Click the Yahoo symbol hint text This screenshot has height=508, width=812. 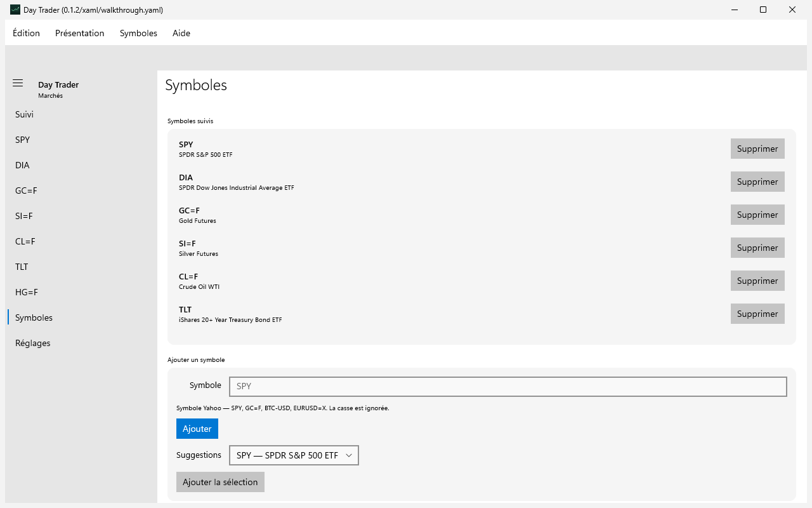coord(283,408)
